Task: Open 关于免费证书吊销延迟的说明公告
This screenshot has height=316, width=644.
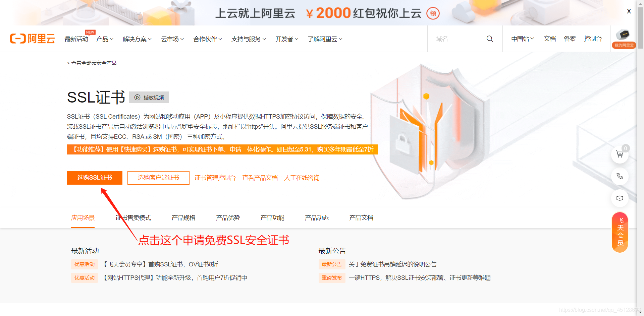Action: [393, 264]
